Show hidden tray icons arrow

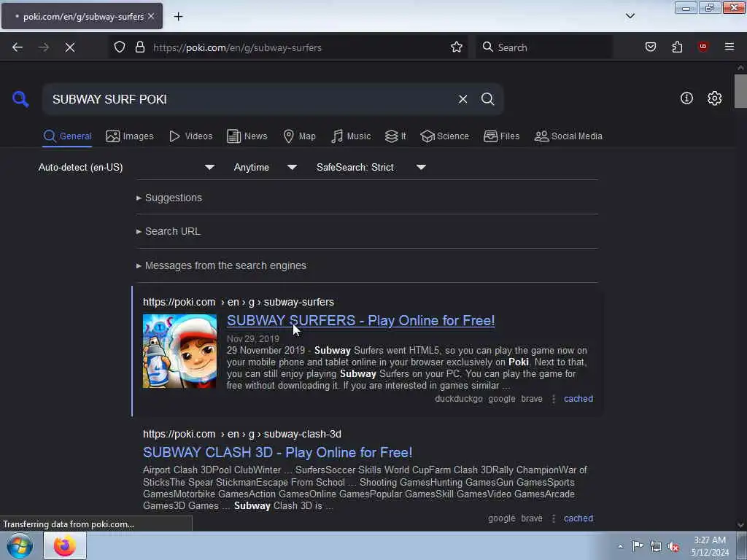point(620,547)
